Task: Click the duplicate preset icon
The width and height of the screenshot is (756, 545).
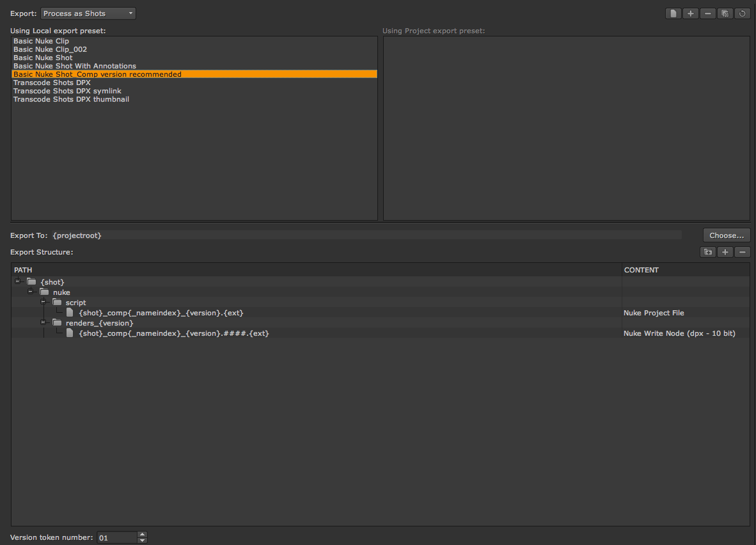Action: click(x=725, y=13)
